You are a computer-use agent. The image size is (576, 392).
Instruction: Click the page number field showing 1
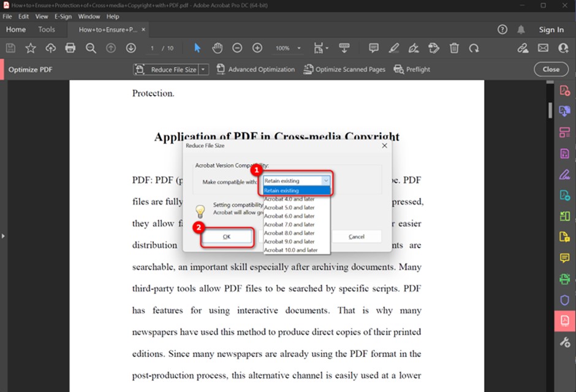151,48
